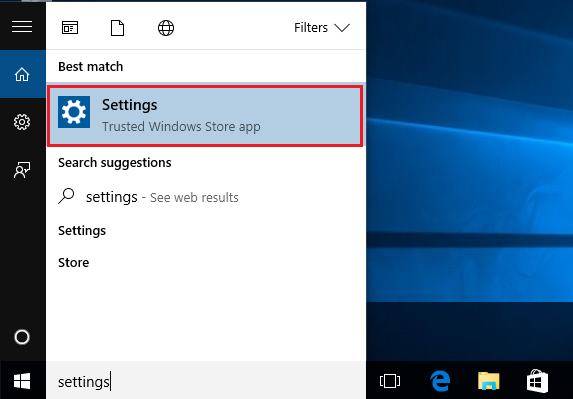Open the Feedback icon in sidebar
Viewport: 573px width, 399px height.
(x=22, y=170)
